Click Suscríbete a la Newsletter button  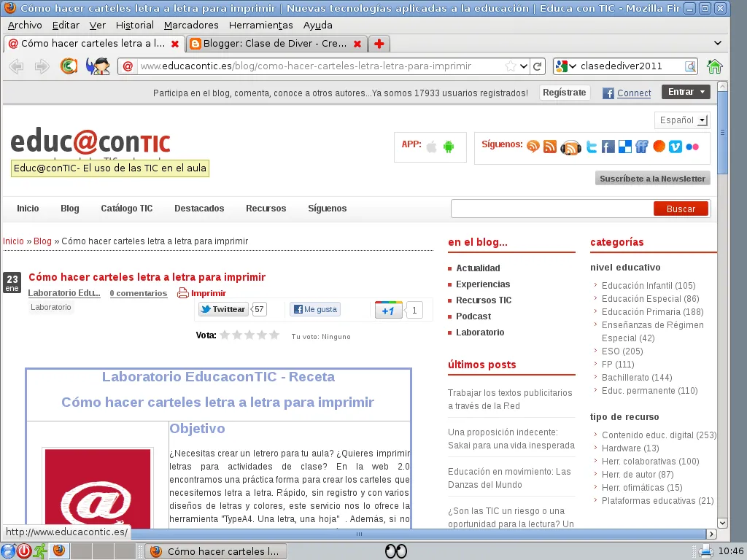coord(653,179)
